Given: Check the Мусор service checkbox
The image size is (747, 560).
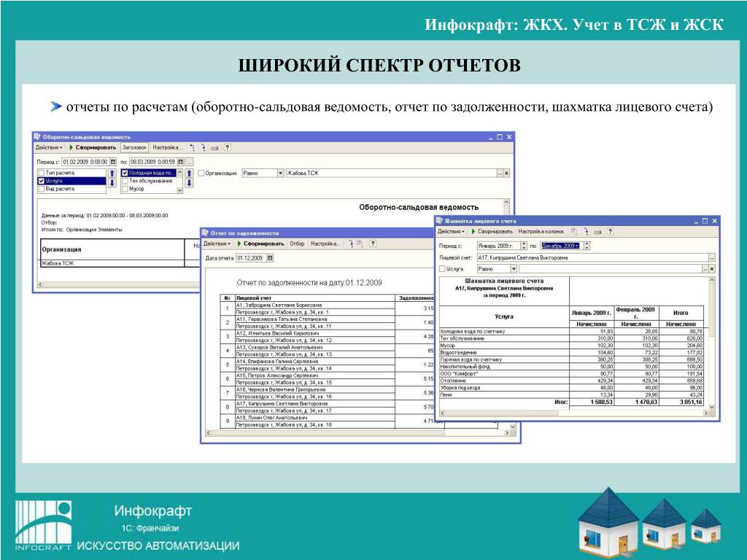Looking at the screenshot, I should [x=125, y=189].
